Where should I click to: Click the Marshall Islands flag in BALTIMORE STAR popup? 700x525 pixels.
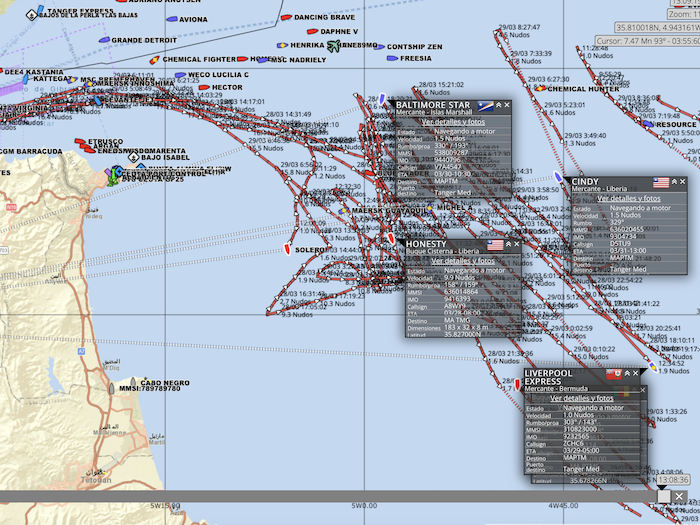[x=485, y=106]
